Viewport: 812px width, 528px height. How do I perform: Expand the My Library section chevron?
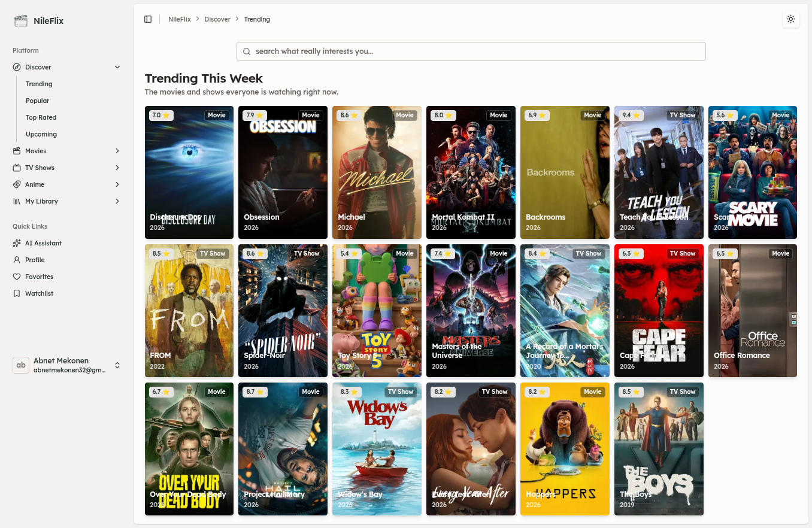coord(117,201)
